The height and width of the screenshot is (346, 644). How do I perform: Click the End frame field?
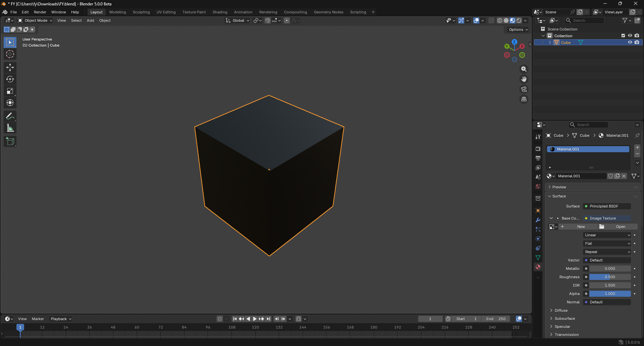tap(495, 319)
